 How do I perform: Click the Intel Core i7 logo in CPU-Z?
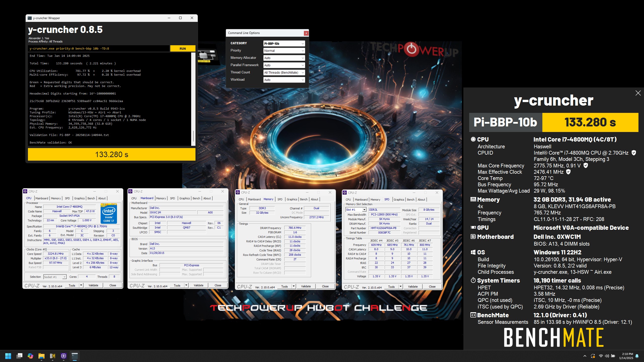[x=109, y=213]
